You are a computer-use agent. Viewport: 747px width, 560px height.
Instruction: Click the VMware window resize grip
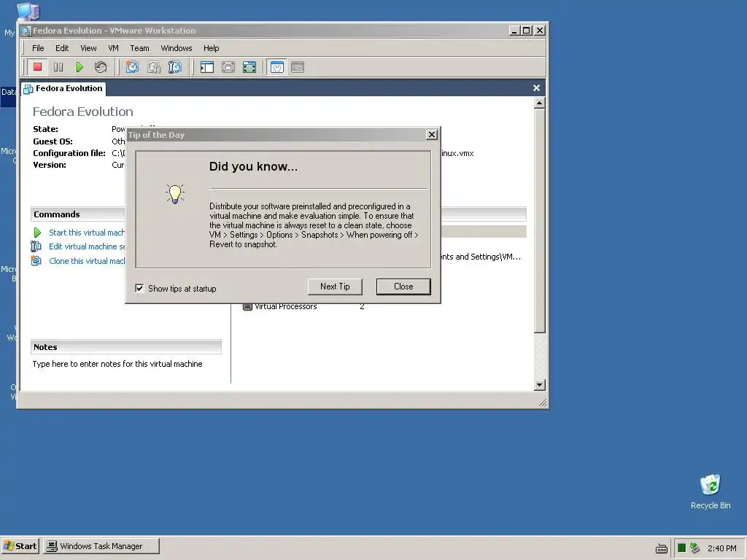[542, 403]
